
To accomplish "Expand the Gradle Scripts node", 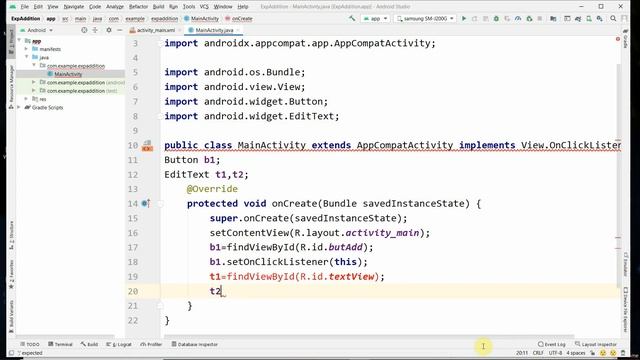I will click(19, 107).
